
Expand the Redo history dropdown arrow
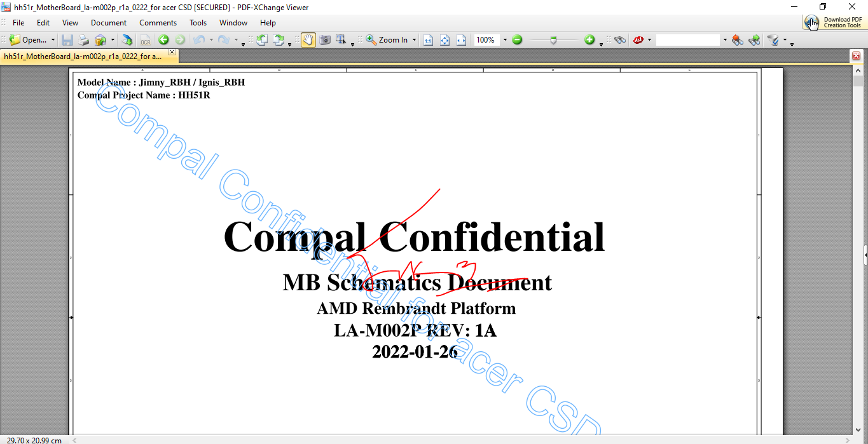pos(236,40)
